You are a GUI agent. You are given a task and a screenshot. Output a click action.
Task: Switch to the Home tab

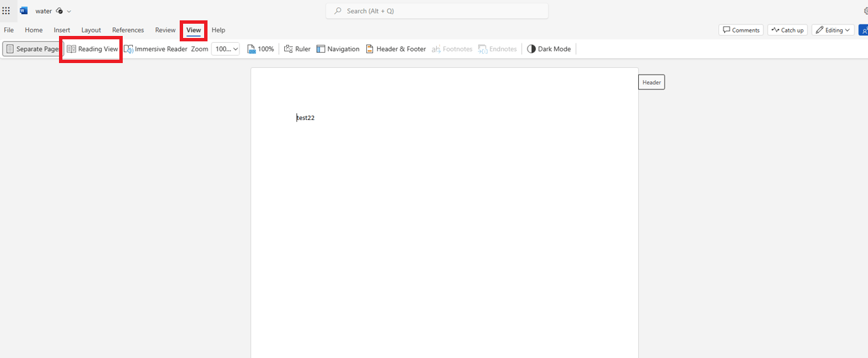coord(33,30)
